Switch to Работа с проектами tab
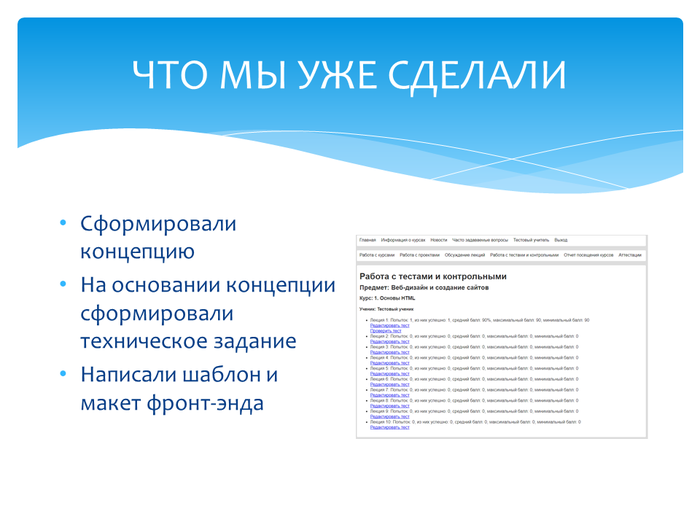 click(419, 255)
